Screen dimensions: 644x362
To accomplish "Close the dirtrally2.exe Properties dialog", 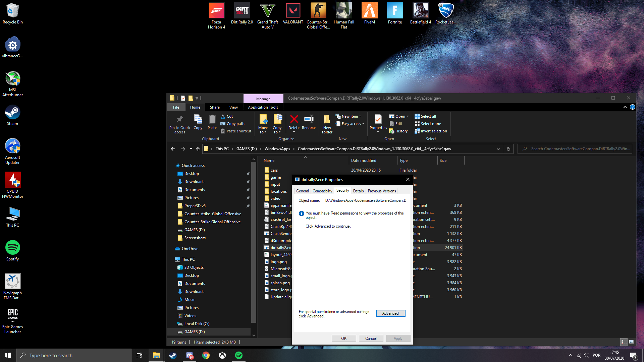I will [x=408, y=179].
